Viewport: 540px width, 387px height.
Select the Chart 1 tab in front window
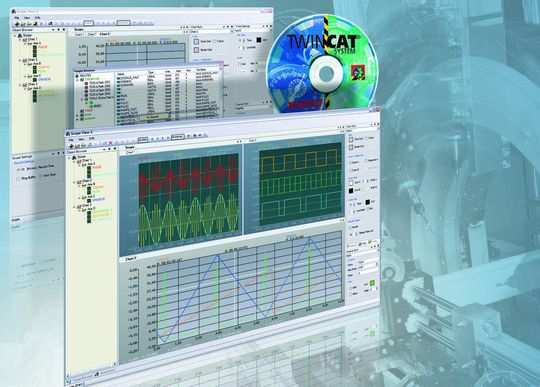(x=130, y=152)
